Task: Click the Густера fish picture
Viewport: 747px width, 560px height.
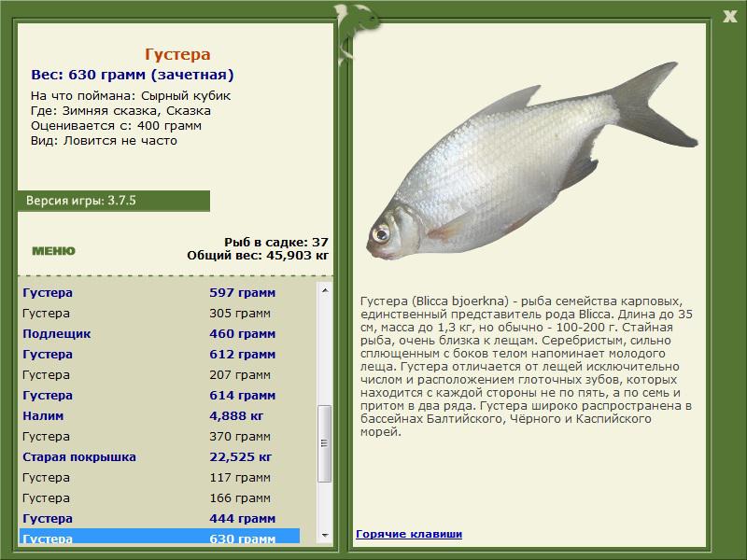Action: tap(531, 161)
